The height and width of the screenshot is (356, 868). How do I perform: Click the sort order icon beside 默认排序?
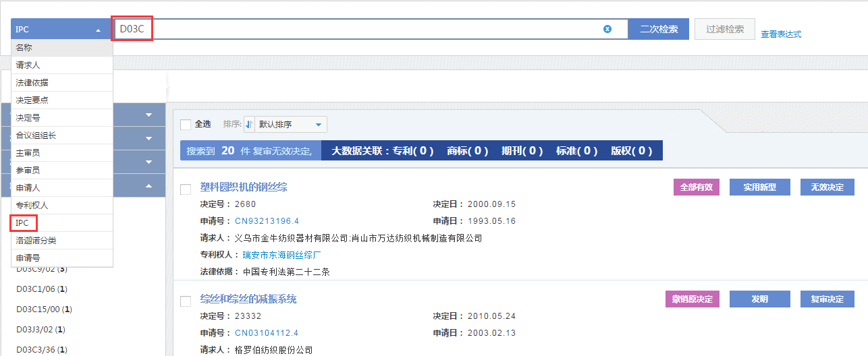click(x=249, y=124)
